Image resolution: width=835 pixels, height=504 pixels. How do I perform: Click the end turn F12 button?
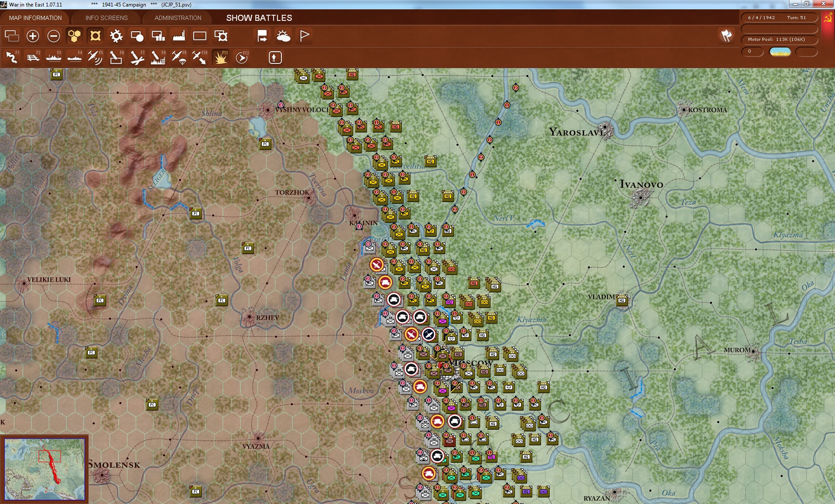[x=242, y=57]
